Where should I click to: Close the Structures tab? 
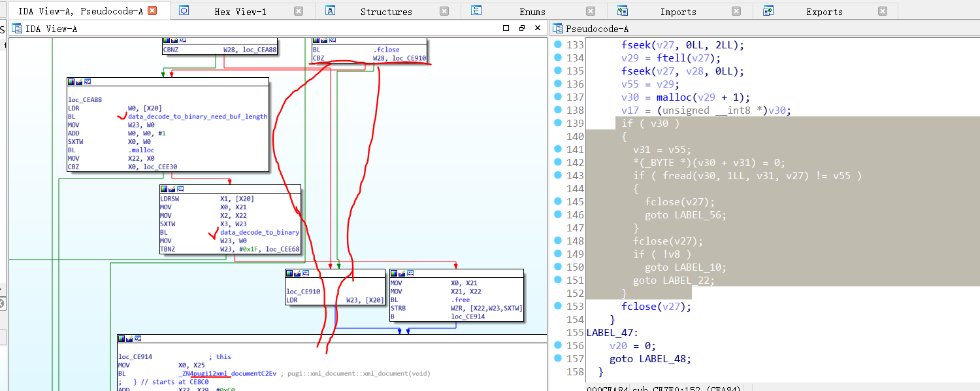pos(444,11)
